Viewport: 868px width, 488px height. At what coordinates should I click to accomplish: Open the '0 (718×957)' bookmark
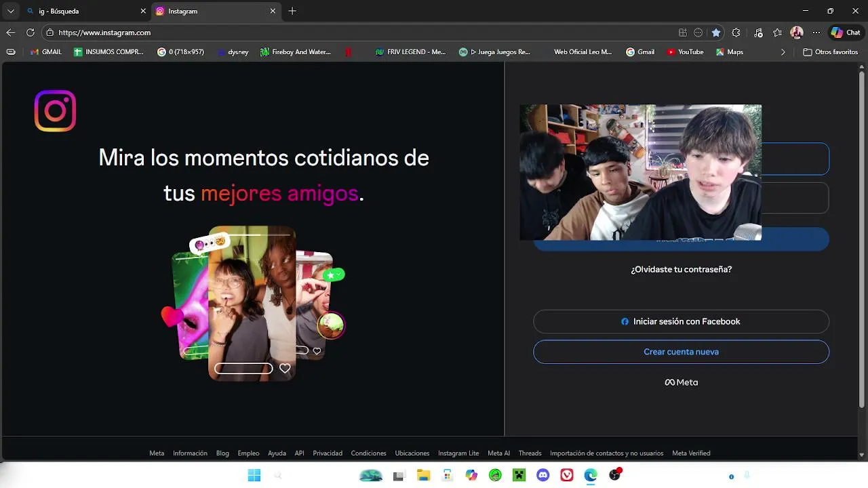coord(180,52)
